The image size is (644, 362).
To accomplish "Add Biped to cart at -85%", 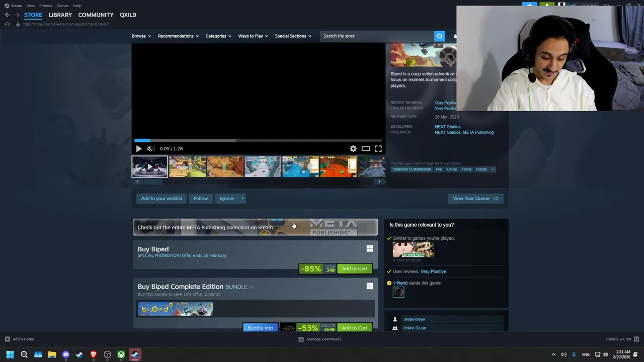I will pyautogui.click(x=355, y=268).
